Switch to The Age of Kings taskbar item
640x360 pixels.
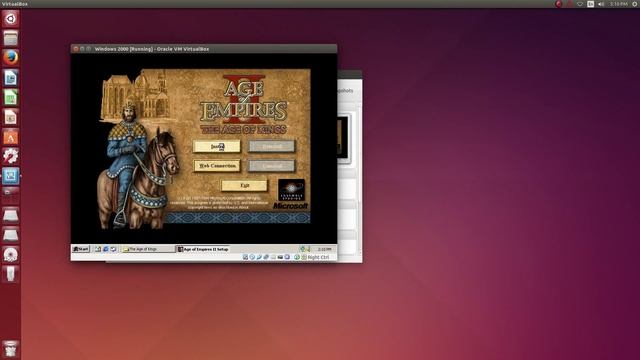[148, 249]
